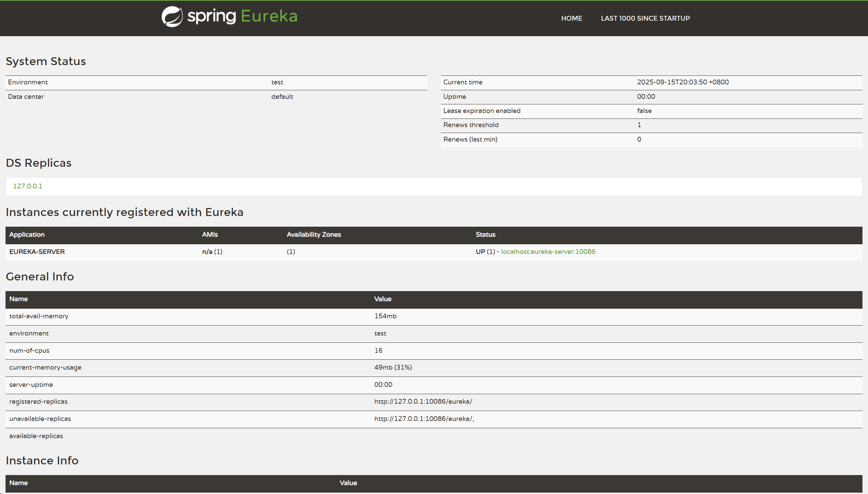This screenshot has height=494, width=868.
Task: Click the Application column header
Action: [x=27, y=235]
